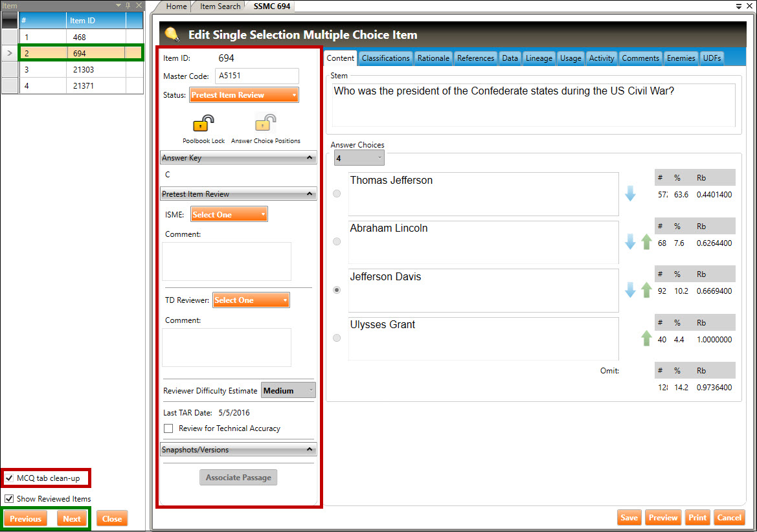Move Jefferson Davis answer down with blue arrow
Image resolution: width=757 pixels, height=532 pixels.
pos(630,290)
